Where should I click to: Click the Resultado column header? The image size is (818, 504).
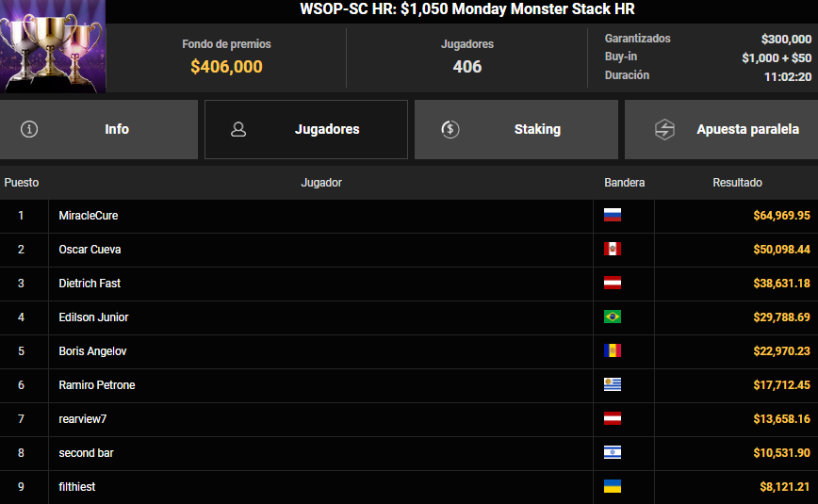[x=737, y=183]
